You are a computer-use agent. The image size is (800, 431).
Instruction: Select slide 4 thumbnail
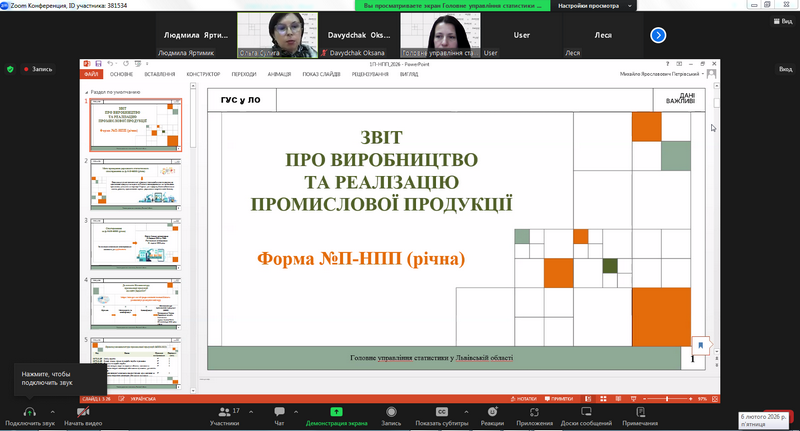click(136, 304)
